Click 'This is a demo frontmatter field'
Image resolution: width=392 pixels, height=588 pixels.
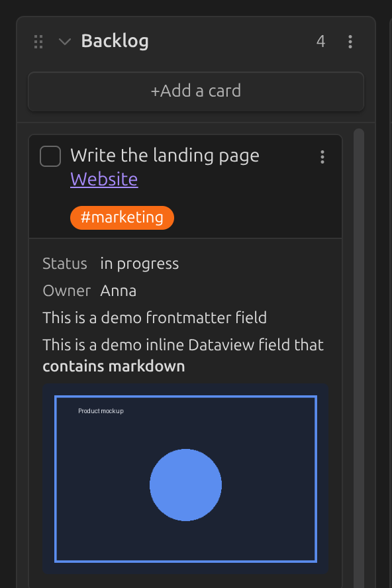point(154,318)
